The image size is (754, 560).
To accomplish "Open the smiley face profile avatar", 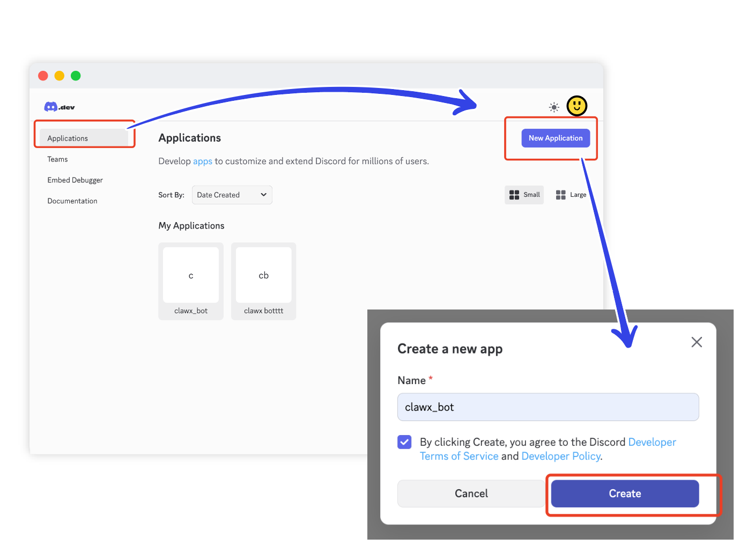I will coord(576,106).
